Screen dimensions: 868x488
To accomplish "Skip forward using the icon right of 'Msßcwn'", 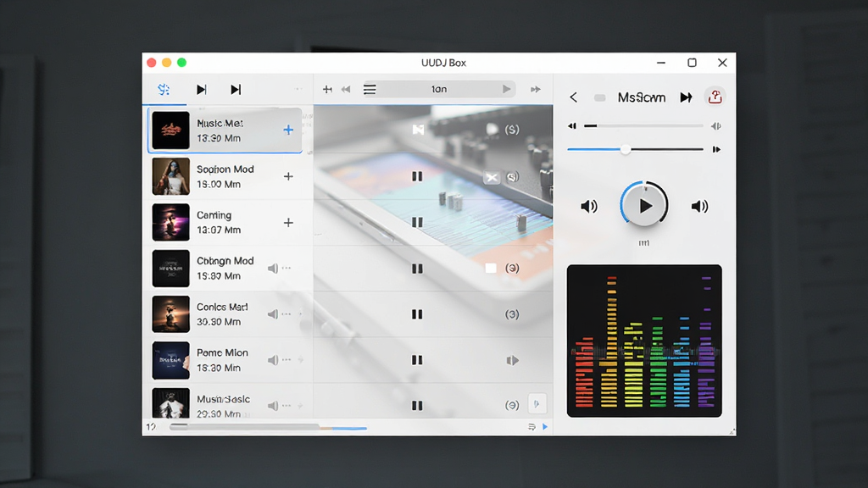I will pyautogui.click(x=687, y=97).
